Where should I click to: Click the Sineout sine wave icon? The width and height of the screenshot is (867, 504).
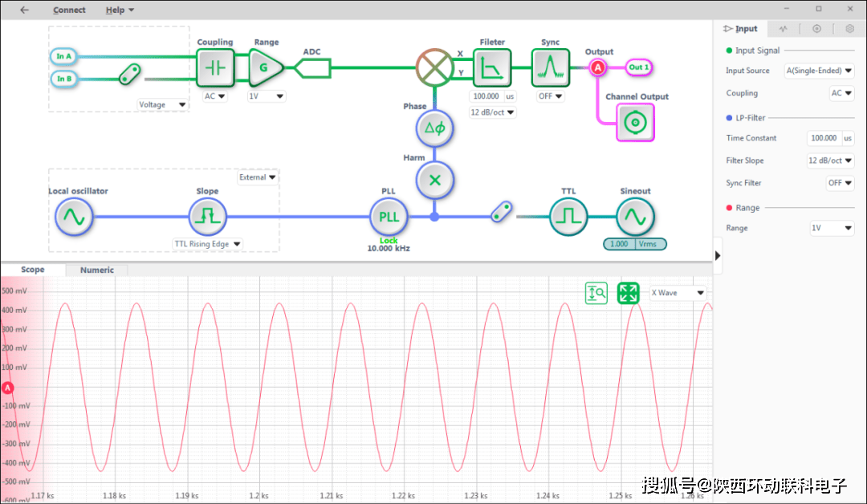(635, 216)
